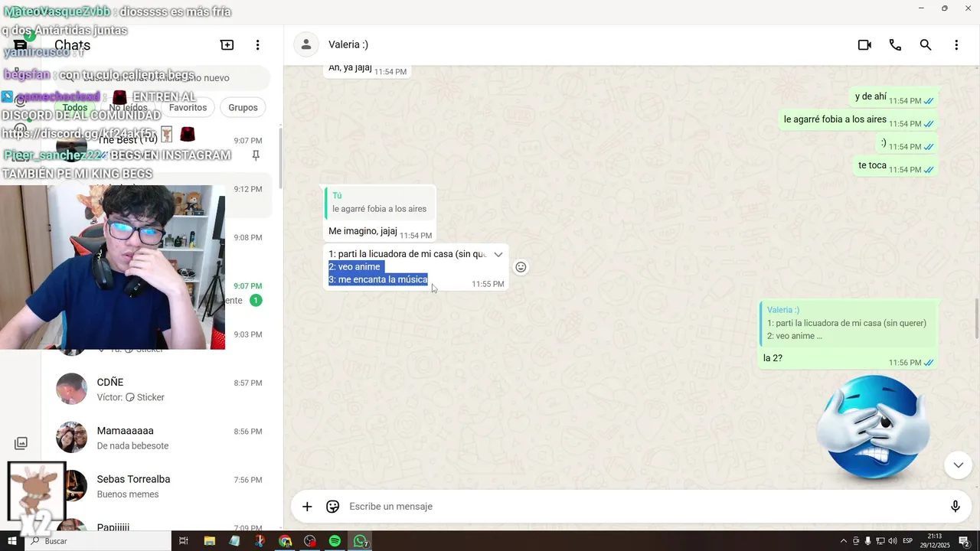Open the network icon in system tray

[880, 541]
